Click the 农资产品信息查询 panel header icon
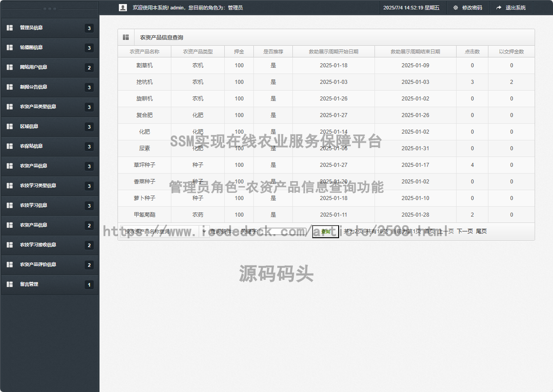Screen dimensions: 553x392 126,37
